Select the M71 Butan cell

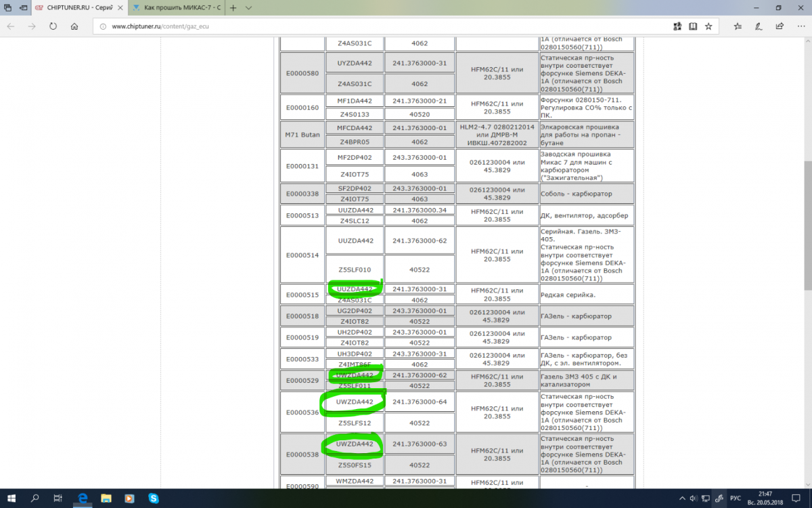point(302,135)
